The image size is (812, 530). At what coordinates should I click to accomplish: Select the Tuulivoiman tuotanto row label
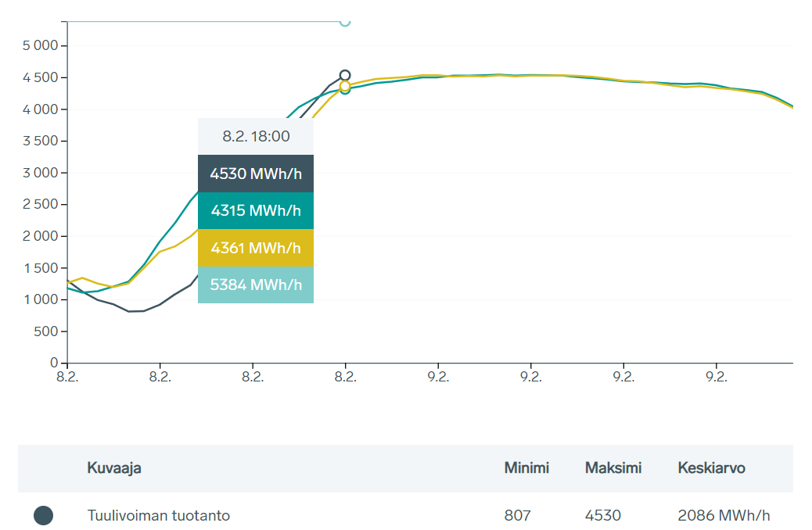tap(159, 515)
